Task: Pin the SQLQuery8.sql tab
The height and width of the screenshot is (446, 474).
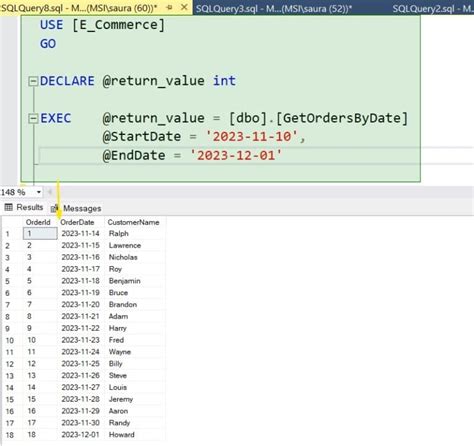Action: tap(169, 7)
